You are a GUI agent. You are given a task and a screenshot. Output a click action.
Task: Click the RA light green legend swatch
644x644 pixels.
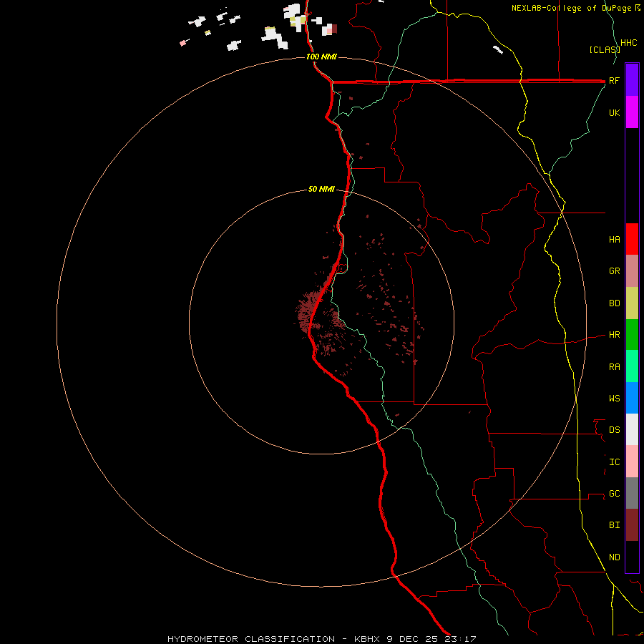click(632, 366)
